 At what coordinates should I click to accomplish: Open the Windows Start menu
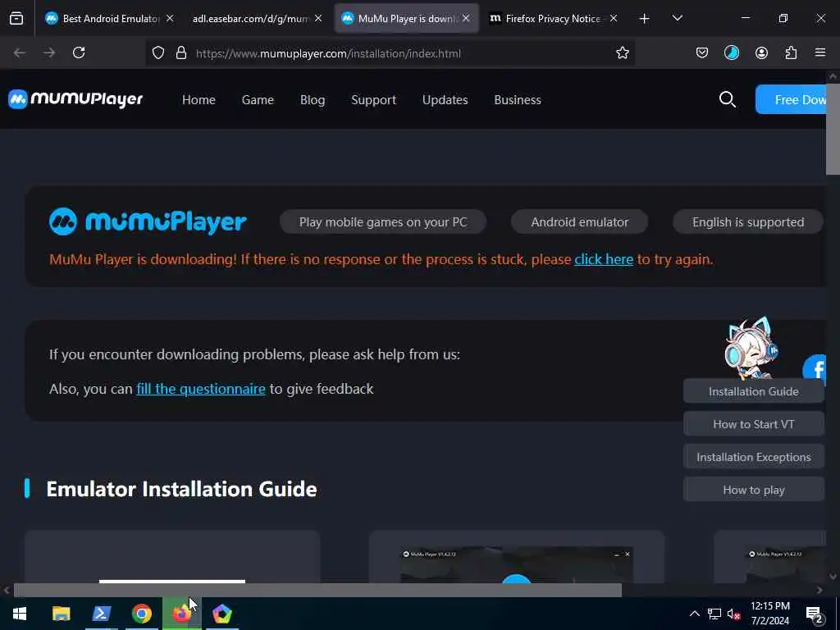pyautogui.click(x=20, y=614)
